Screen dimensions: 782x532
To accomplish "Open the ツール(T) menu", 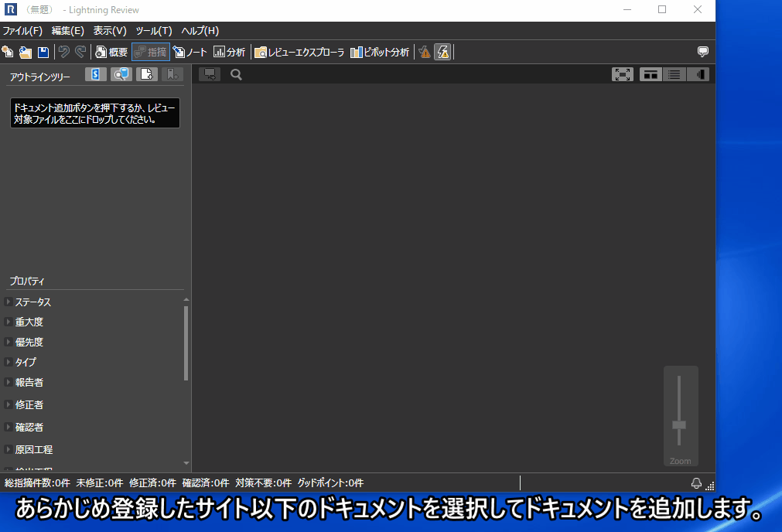I will click(x=154, y=31).
